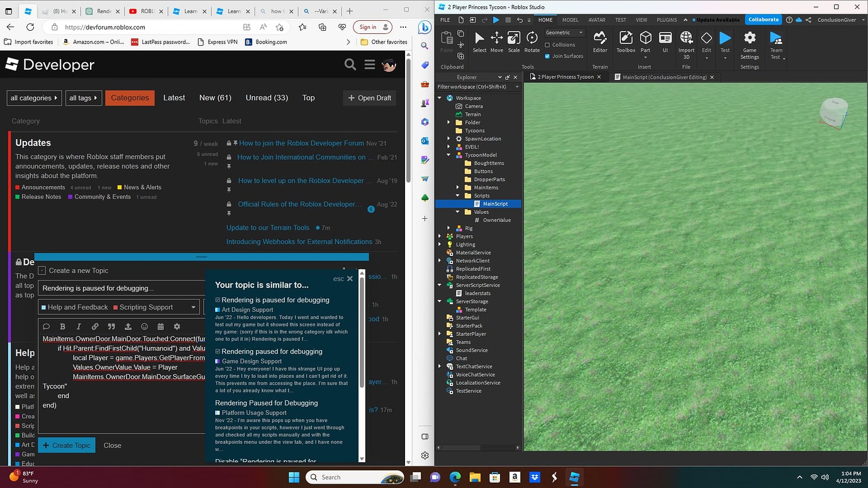Click the upload icon in topic editor
Viewport: 868px width, 488px height.
[128, 326]
